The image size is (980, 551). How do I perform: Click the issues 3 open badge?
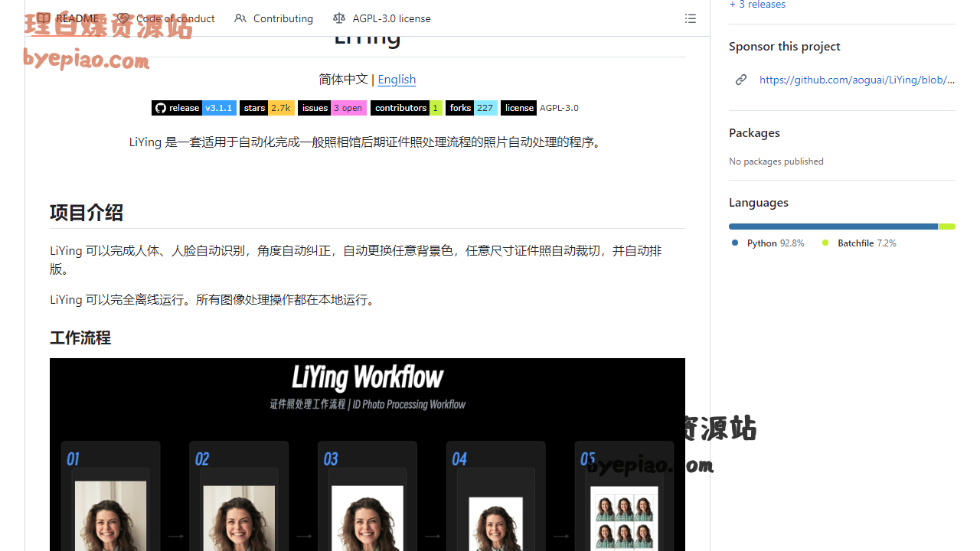coord(332,108)
